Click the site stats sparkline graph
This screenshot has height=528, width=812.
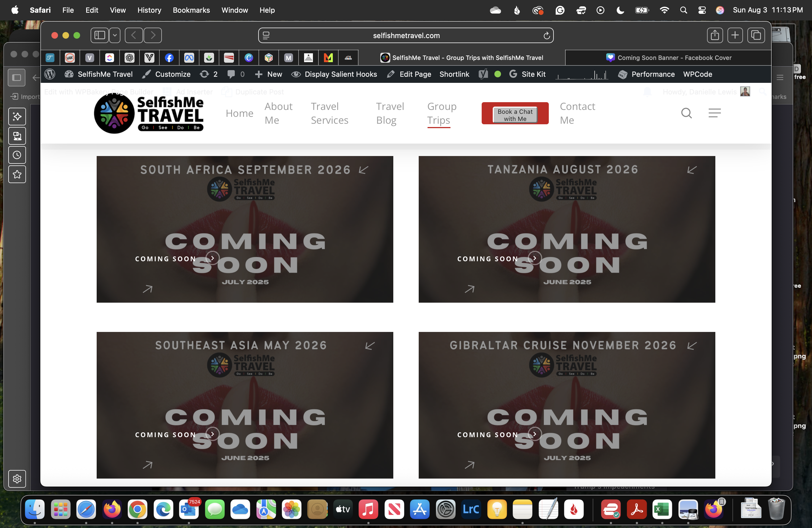pyautogui.click(x=582, y=75)
